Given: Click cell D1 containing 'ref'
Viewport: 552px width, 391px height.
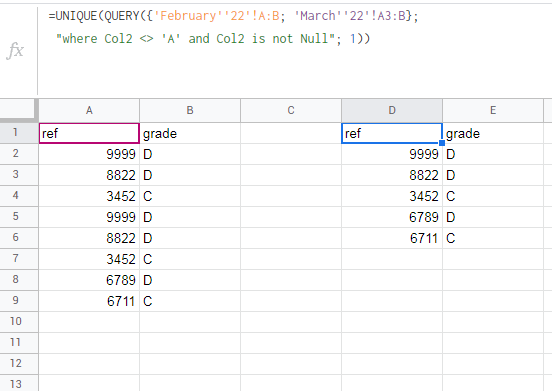Looking at the screenshot, I should (392, 133).
